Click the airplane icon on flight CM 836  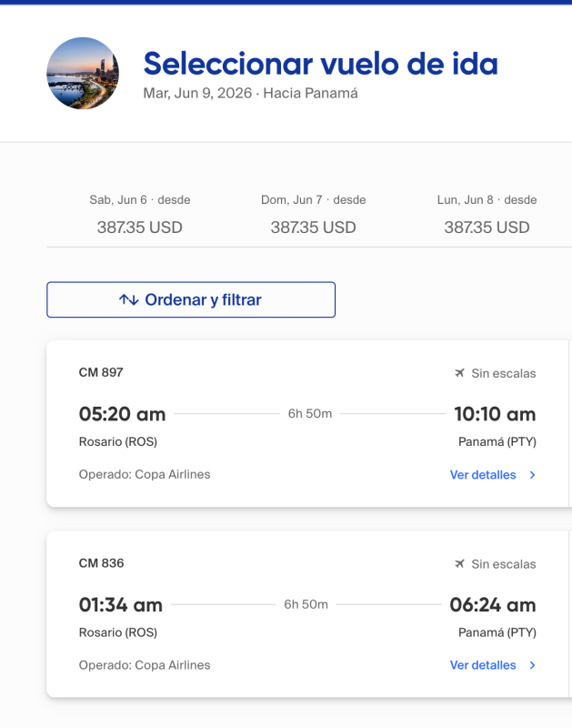(x=459, y=564)
